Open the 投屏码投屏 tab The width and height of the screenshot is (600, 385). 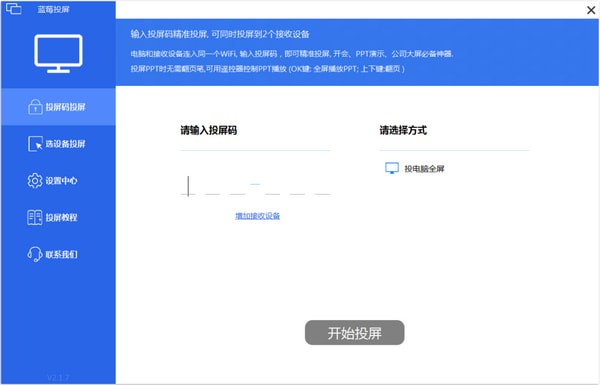coord(58,107)
